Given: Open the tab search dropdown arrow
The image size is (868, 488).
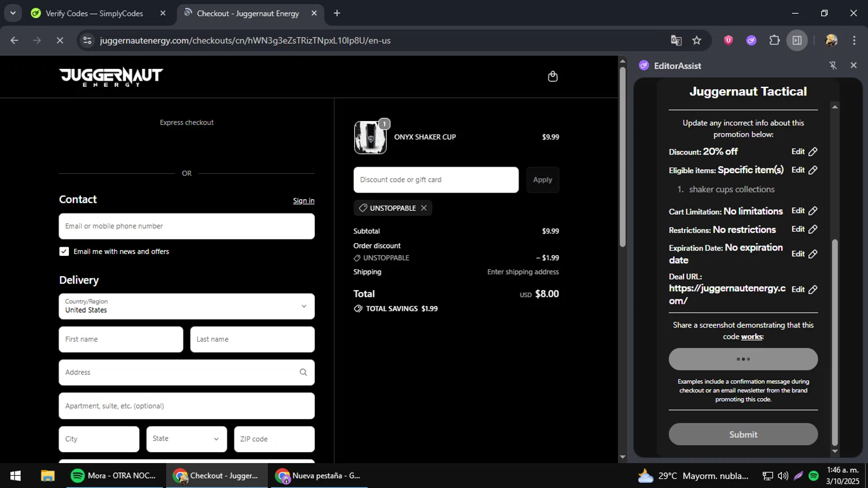Looking at the screenshot, I should pyautogui.click(x=13, y=13).
